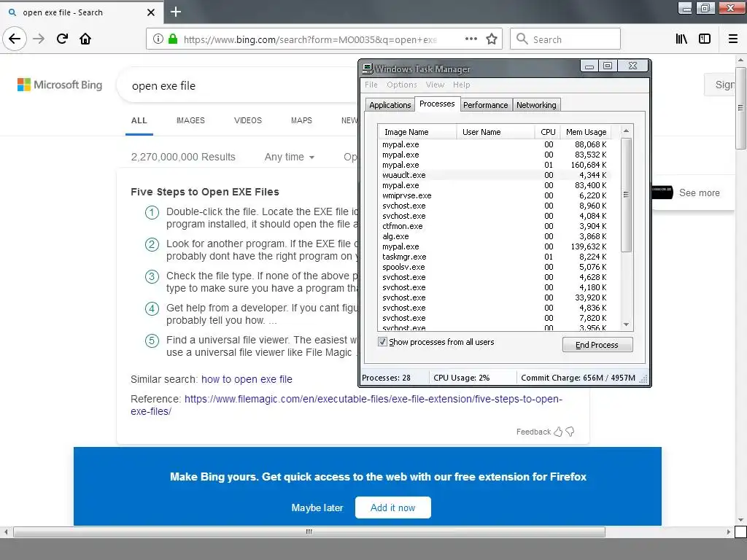Go back with browser back arrow

point(15,39)
